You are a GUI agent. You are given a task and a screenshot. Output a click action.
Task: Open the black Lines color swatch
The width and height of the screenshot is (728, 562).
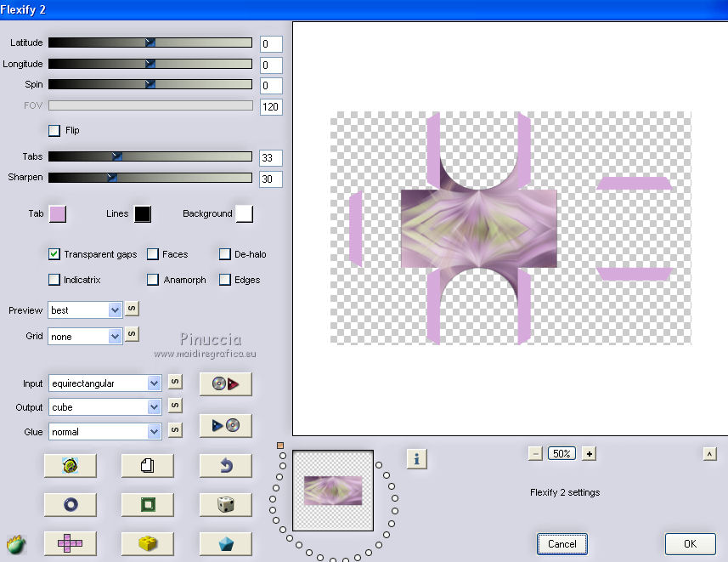(143, 213)
